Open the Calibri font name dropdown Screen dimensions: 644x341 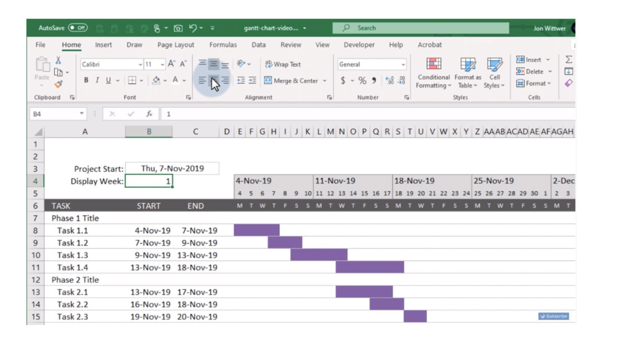140,64
